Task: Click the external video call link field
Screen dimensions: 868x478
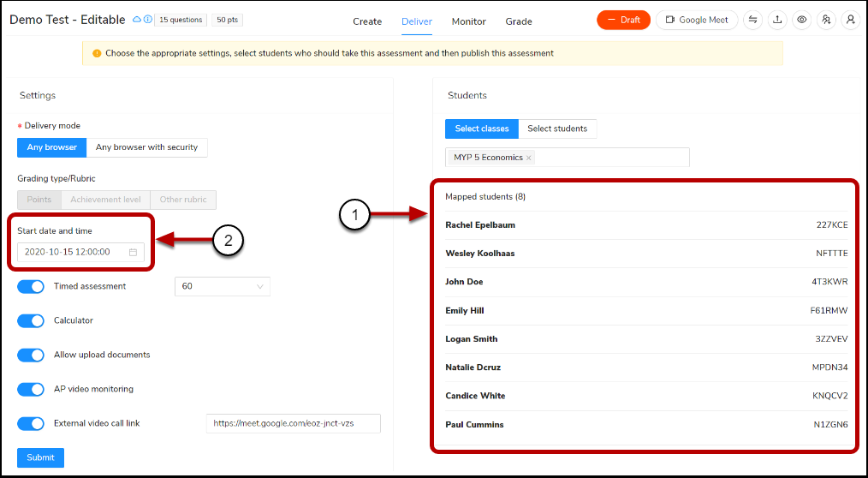Action: 294,424
